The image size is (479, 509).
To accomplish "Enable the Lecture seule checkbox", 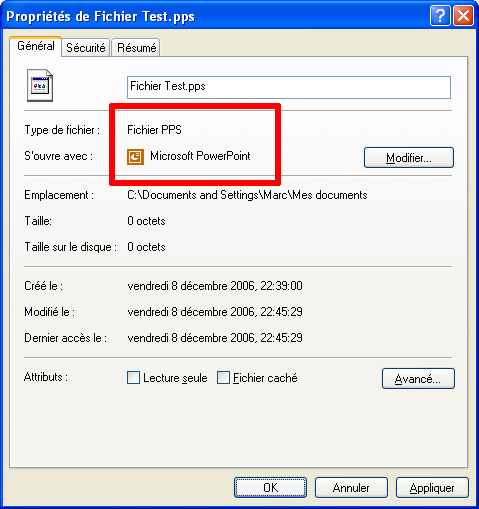I will click(133, 378).
